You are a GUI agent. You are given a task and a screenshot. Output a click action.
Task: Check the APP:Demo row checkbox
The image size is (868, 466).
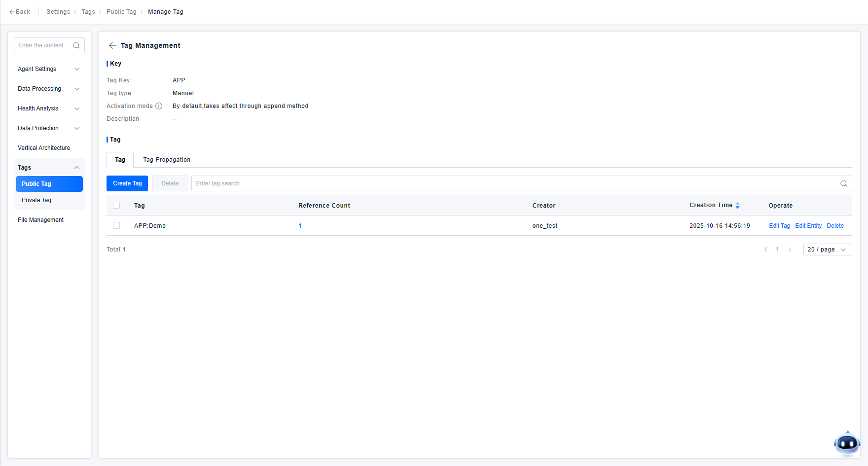tap(116, 225)
